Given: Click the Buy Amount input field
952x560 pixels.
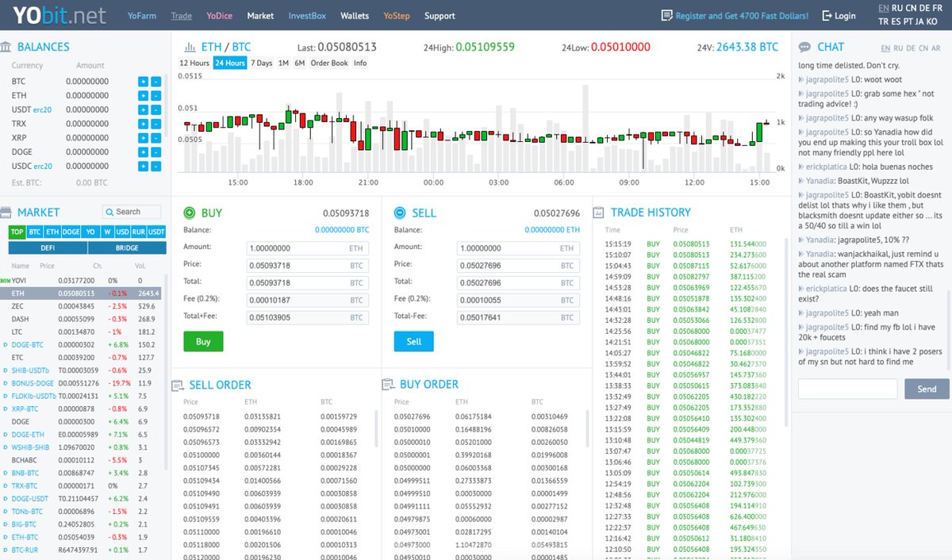Looking at the screenshot, I should [307, 248].
